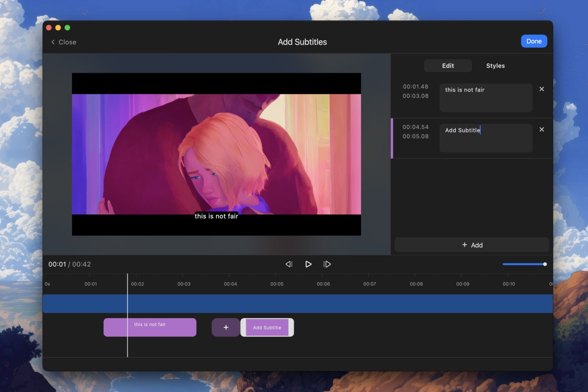Viewport: 588px width, 392px height.
Task: Click the blue video track bar
Action: coord(298,304)
